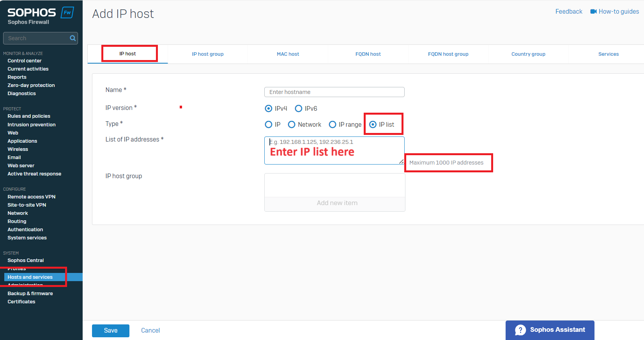This screenshot has width=644, height=340.
Task: Open Backup & firmware in the sidebar
Action: click(30, 294)
